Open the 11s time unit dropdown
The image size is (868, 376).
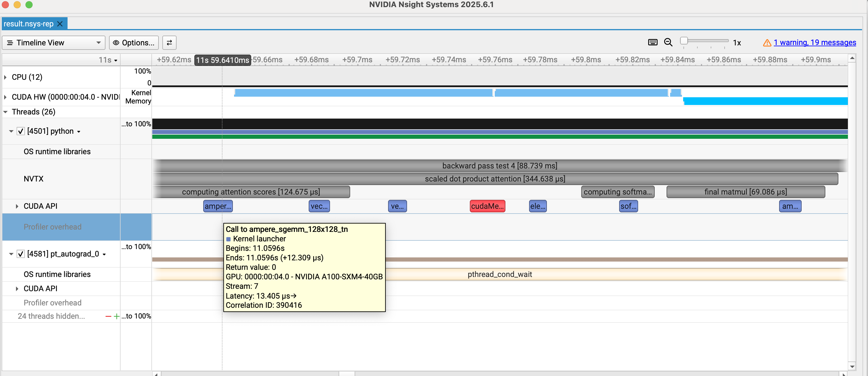[x=108, y=60]
